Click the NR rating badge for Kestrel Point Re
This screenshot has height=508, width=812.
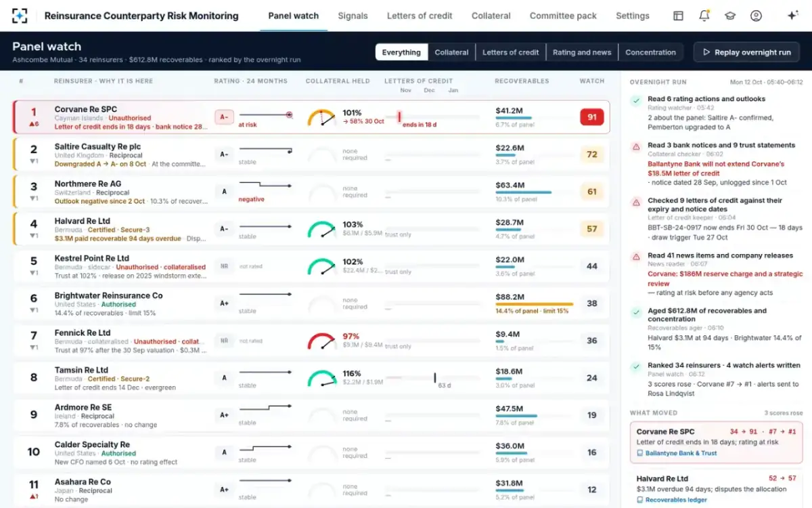point(224,266)
